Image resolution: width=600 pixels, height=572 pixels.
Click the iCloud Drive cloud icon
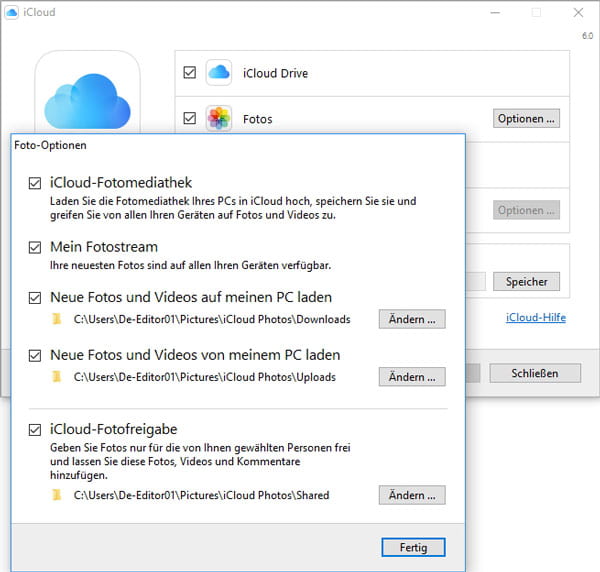click(x=218, y=72)
